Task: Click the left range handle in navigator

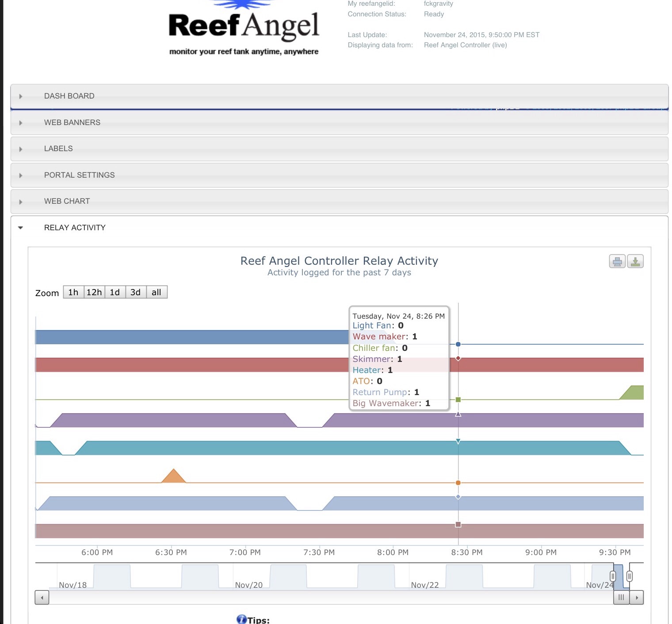Action: 613,576
